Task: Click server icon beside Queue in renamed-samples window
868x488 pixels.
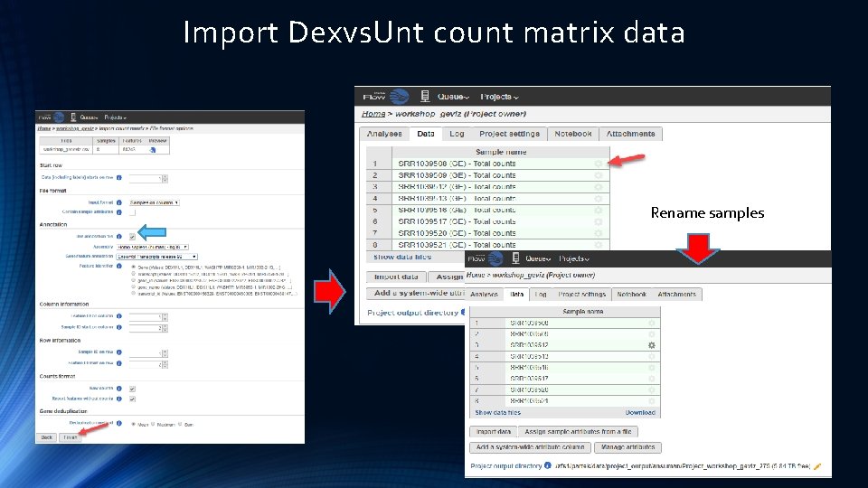Action: pos(515,258)
